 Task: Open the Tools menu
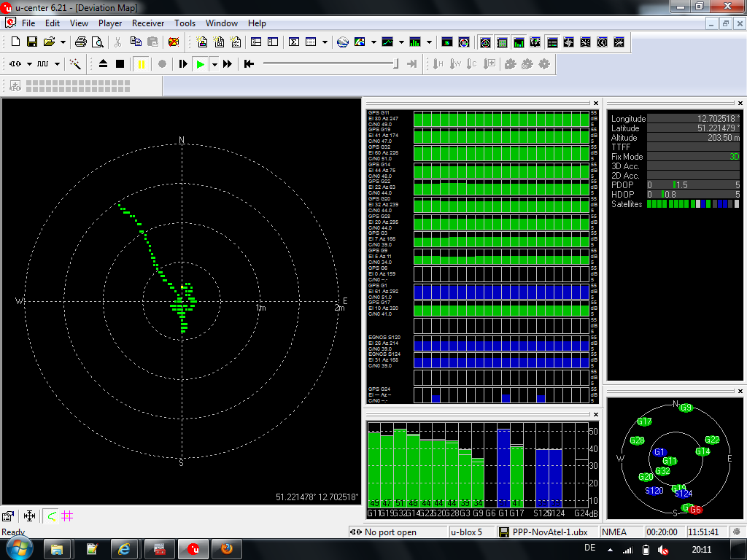(185, 23)
